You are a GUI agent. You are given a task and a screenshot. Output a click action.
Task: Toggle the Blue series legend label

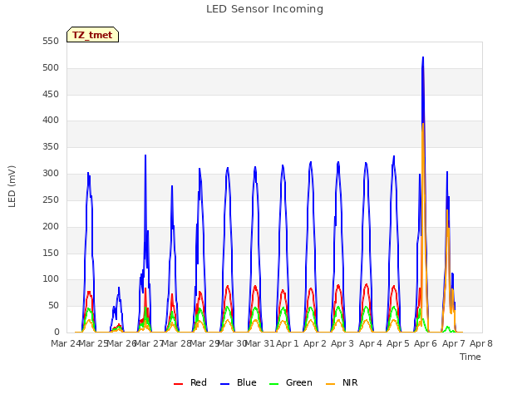(x=247, y=382)
